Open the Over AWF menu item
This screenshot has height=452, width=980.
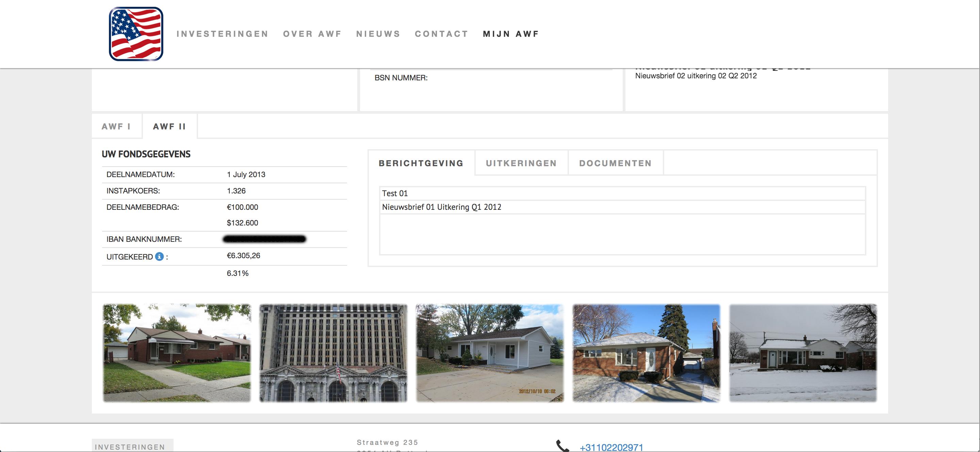[312, 34]
